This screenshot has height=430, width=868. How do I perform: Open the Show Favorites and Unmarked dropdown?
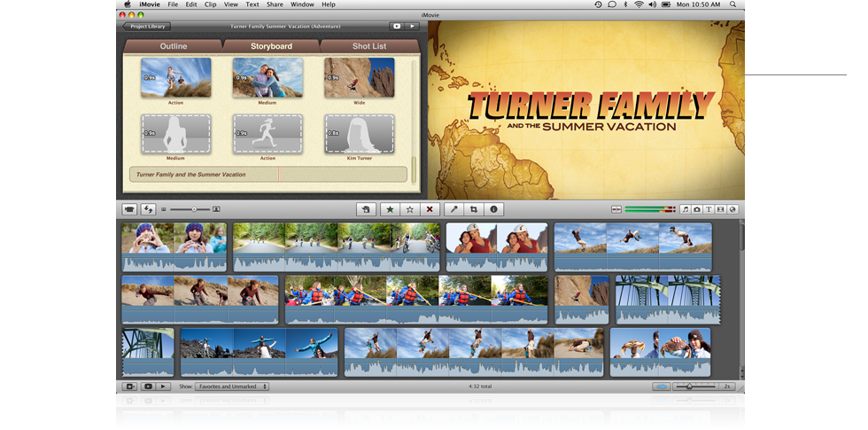point(231,387)
